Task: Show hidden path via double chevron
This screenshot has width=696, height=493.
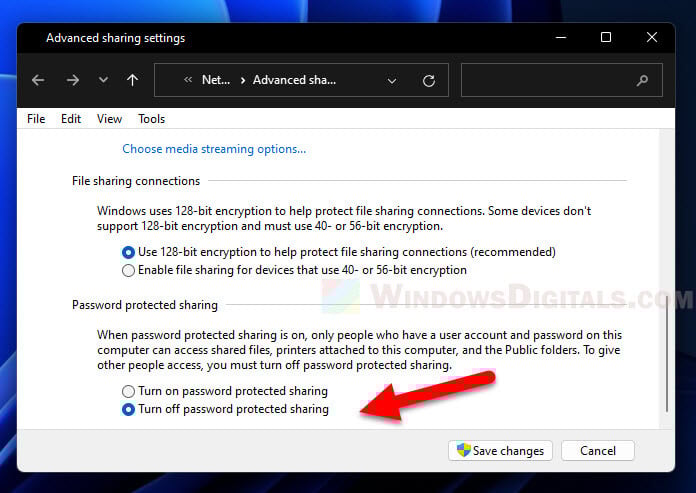Action: [x=188, y=80]
